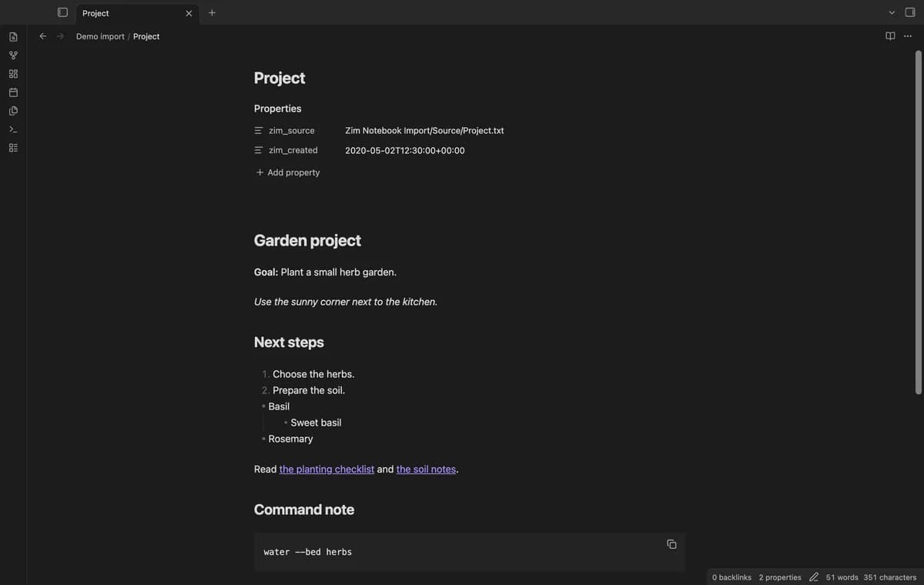Open the canvas icon in the ribbon

(x=13, y=74)
